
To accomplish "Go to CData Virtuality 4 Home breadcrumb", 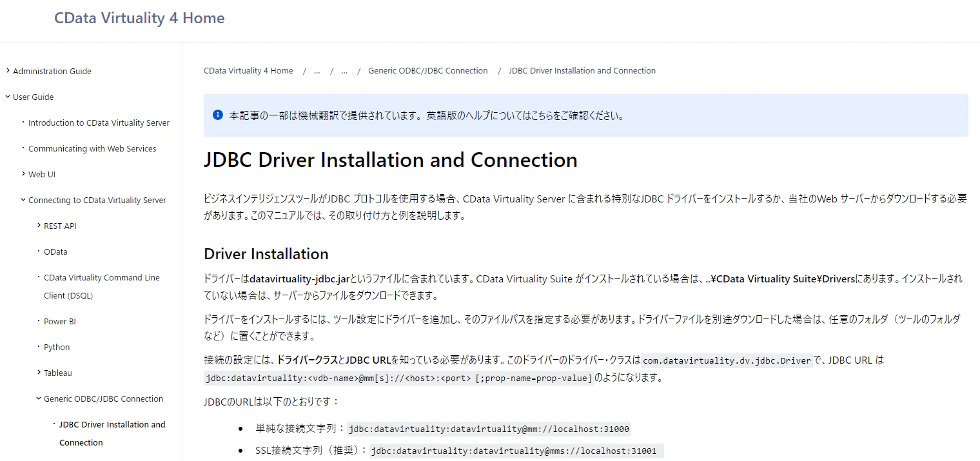I will point(248,71).
